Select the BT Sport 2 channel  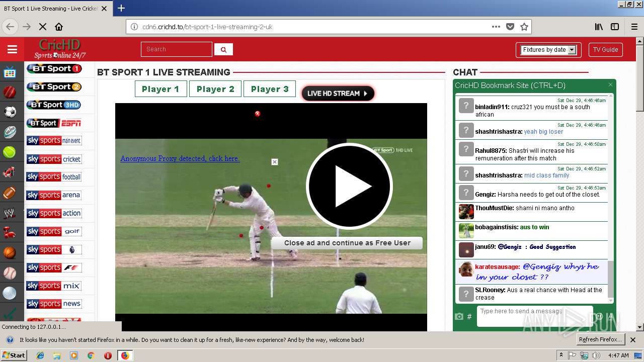[54, 86]
